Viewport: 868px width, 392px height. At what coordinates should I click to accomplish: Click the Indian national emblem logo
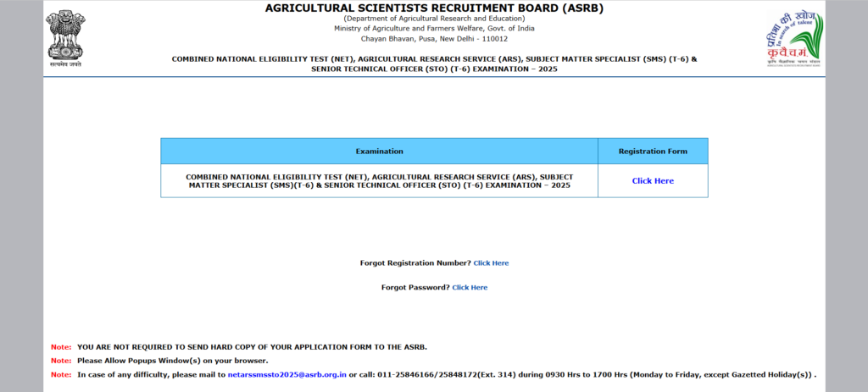coord(65,39)
